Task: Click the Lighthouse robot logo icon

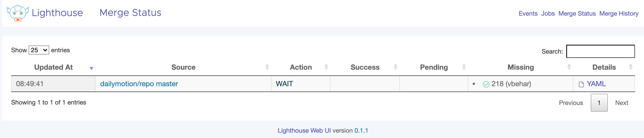Action: (17, 13)
